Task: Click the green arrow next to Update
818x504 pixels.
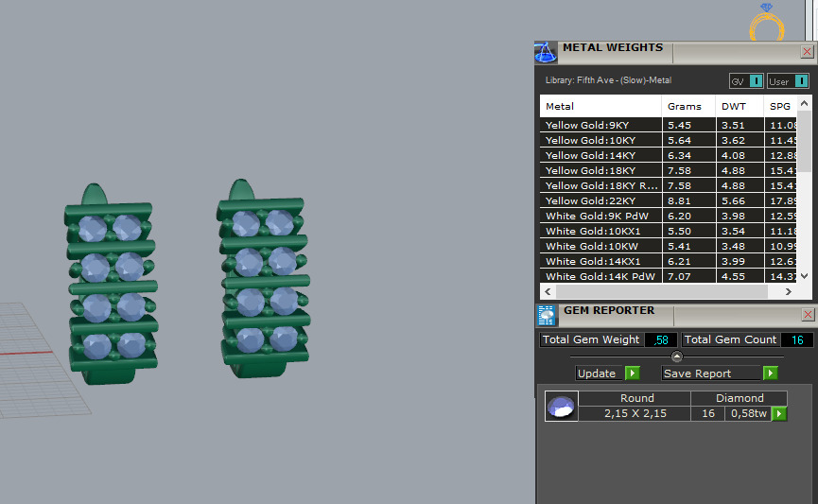Action: pos(633,374)
